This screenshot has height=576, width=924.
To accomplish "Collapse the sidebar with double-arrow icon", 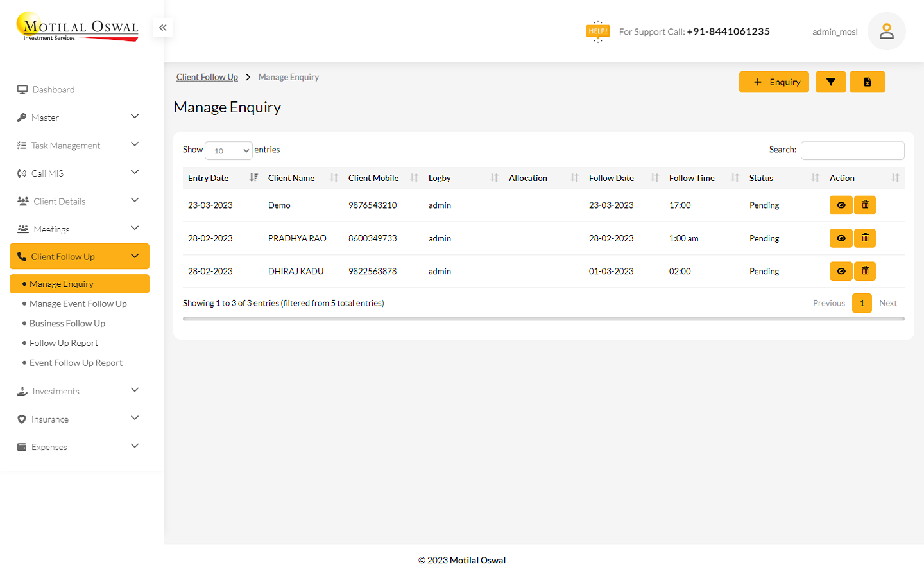I will 163,28.
